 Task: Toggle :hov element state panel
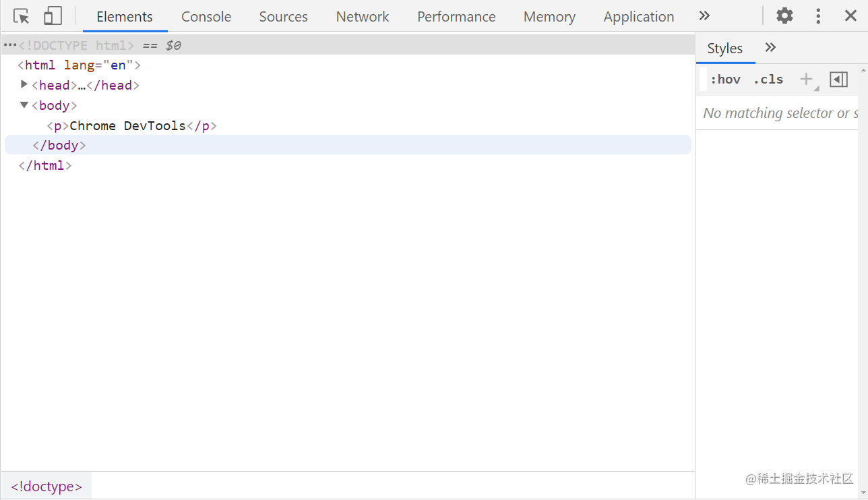[725, 80]
